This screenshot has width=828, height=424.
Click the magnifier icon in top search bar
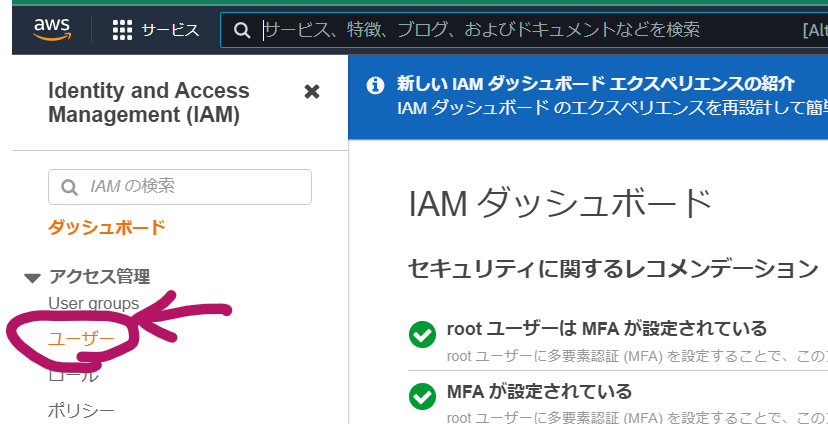pos(241,30)
